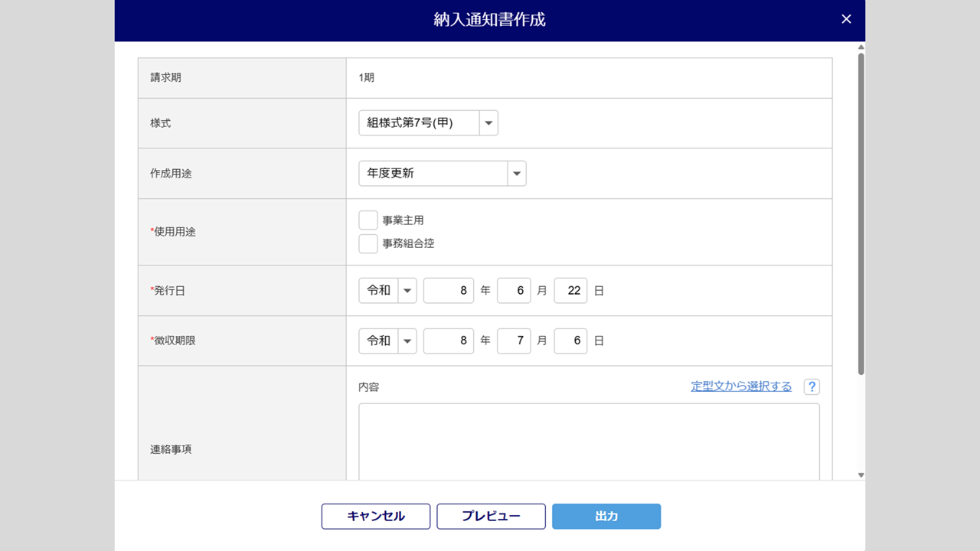Close the 納入通知書作成 dialog with X
This screenshot has height=551, width=980.
click(x=846, y=19)
